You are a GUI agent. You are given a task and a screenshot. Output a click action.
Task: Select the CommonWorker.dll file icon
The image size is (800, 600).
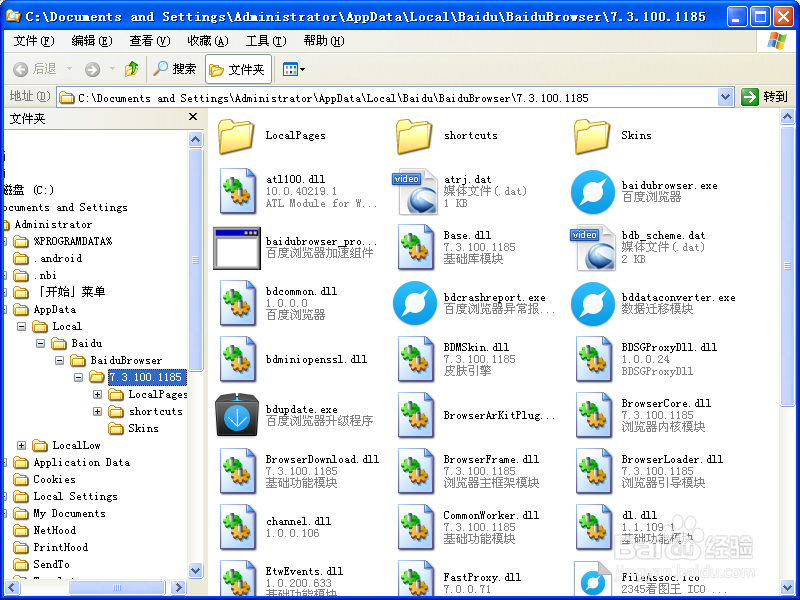click(x=415, y=527)
